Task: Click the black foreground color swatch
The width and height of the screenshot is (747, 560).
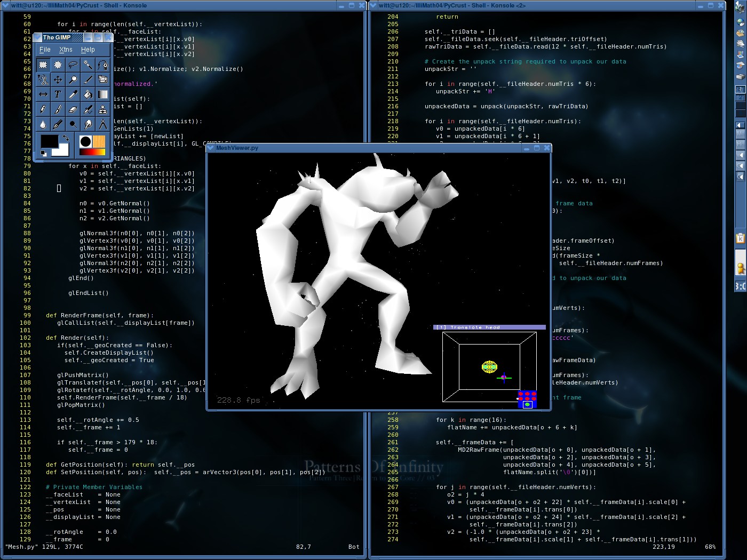Action: point(49,141)
